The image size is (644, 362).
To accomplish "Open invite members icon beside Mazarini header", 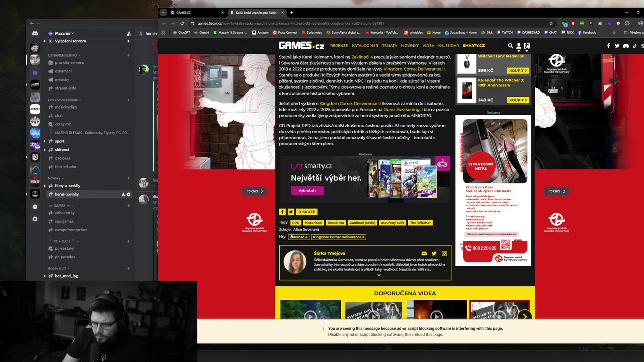I will point(129,33).
